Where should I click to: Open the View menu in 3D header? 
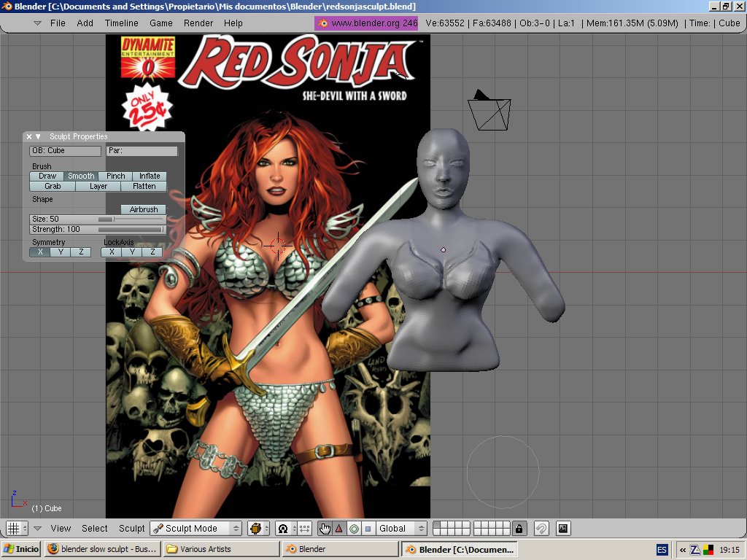tap(61, 528)
